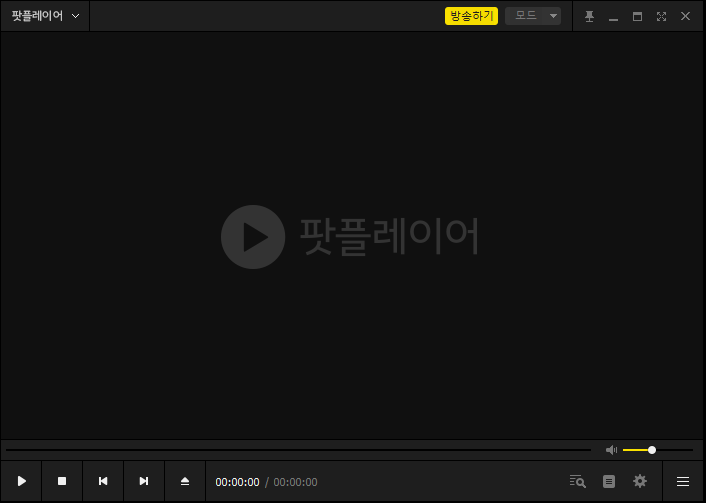Open a file with the eject icon

[x=185, y=481]
